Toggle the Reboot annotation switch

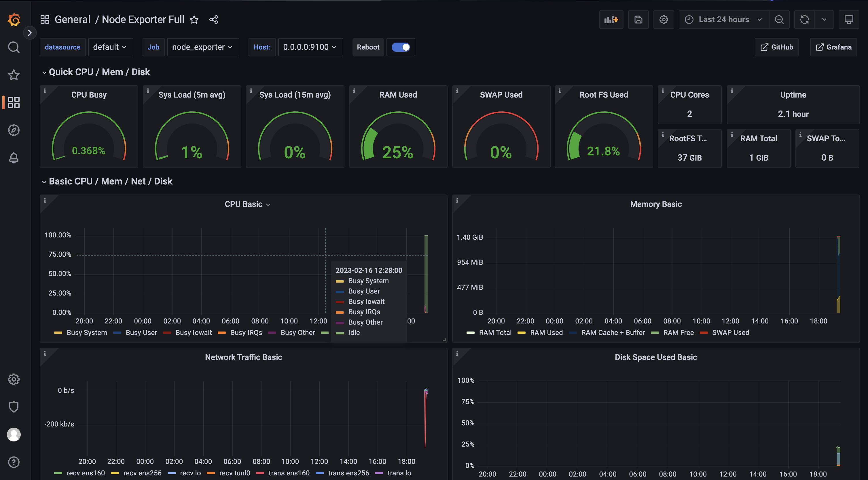(x=401, y=47)
